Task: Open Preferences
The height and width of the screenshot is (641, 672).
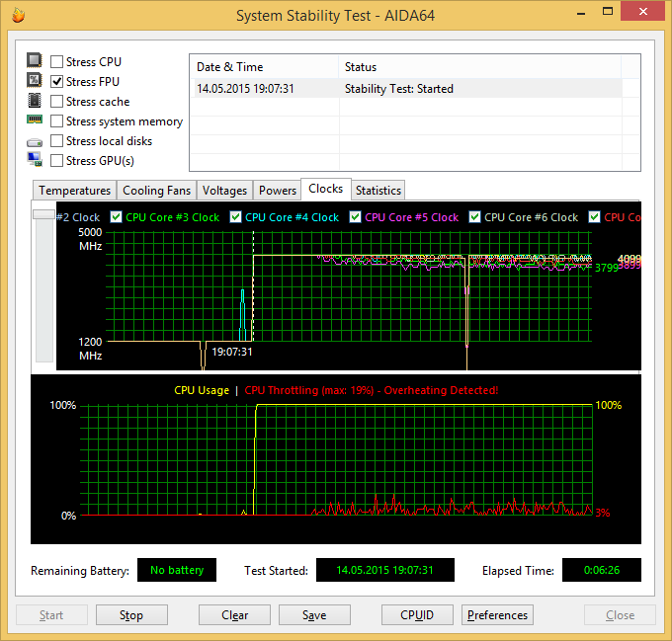Action: pyautogui.click(x=497, y=615)
